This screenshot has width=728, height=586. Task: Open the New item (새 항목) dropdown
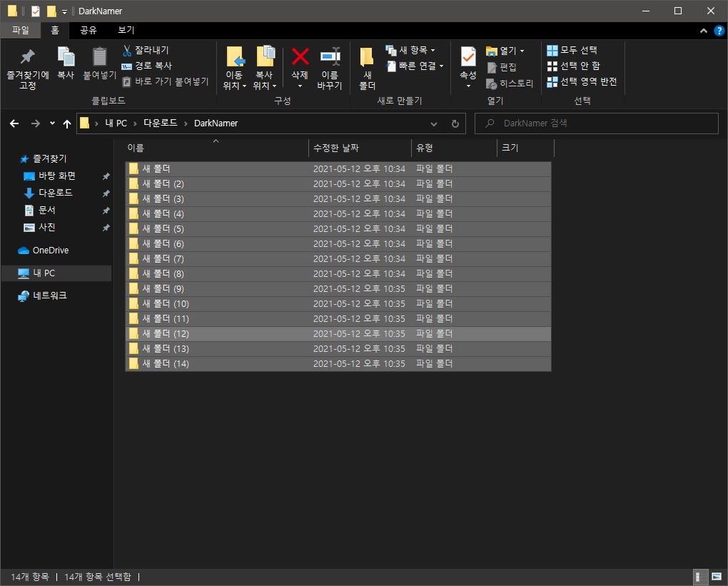tap(410, 50)
